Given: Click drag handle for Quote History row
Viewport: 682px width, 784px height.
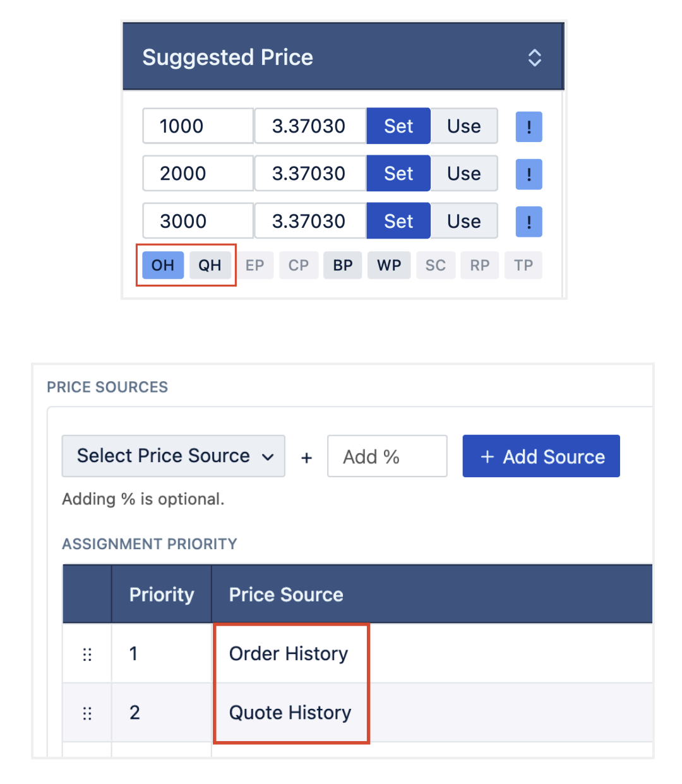Looking at the screenshot, I should [x=87, y=713].
